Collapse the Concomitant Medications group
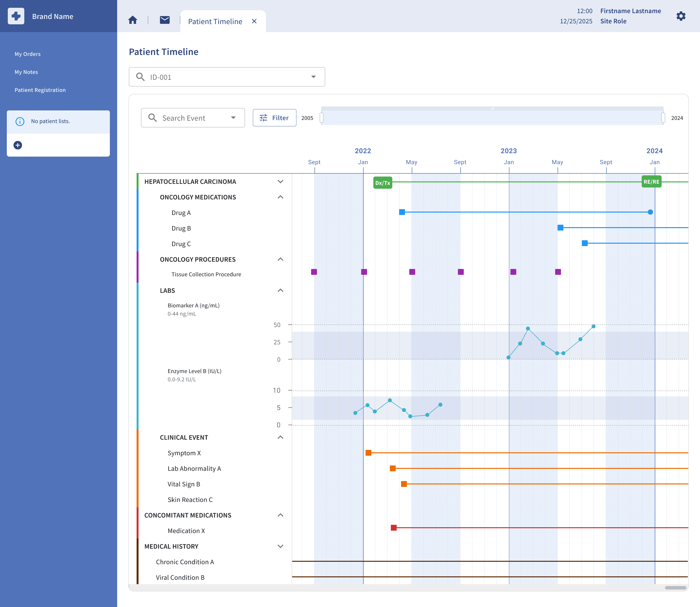Viewport: 700px width, 607px height. coord(280,515)
